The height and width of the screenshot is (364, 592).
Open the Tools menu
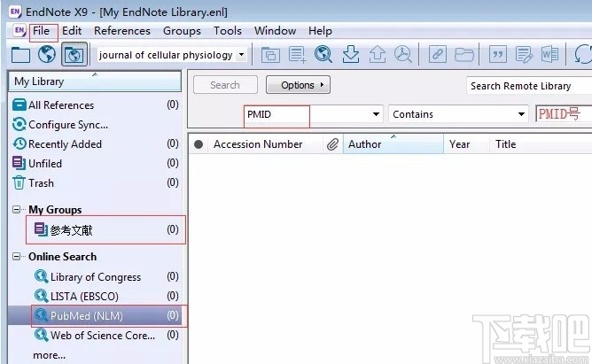(x=227, y=30)
